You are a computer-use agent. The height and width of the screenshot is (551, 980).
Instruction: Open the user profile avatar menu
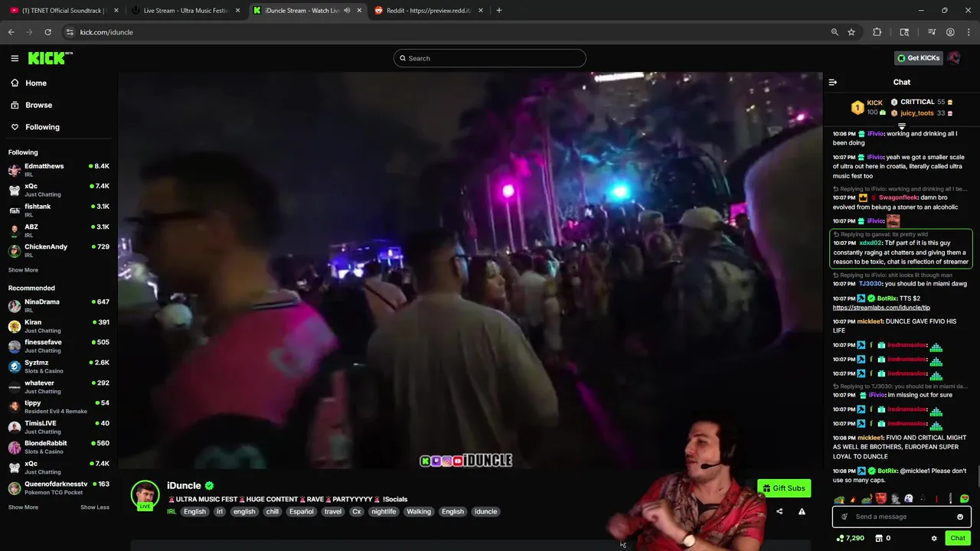click(x=954, y=58)
